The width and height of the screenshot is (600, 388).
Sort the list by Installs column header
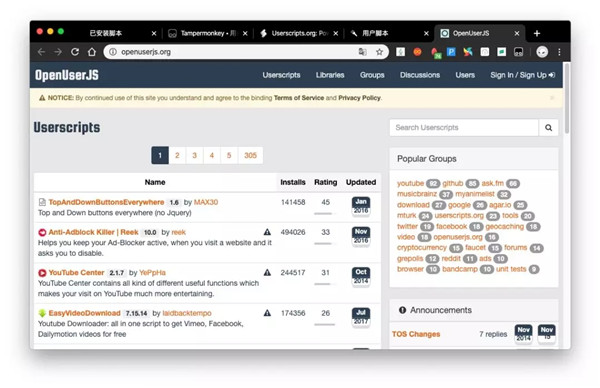pos(293,183)
